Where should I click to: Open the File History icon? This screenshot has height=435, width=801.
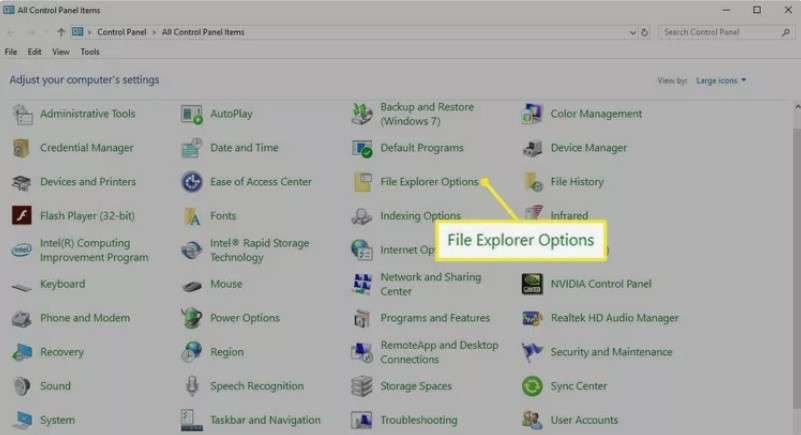coord(533,182)
